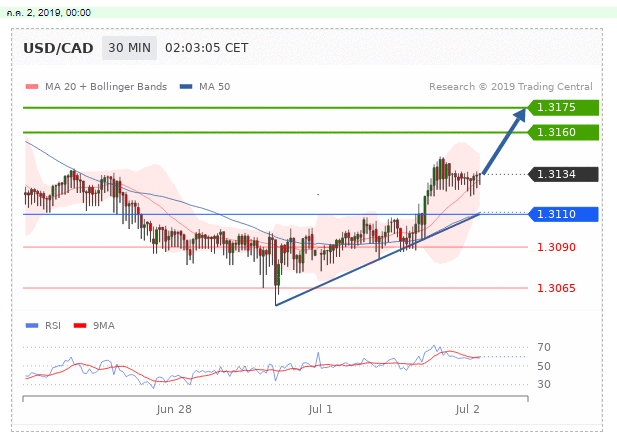The height and width of the screenshot is (439, 617).
Task: Click the 9MA red legend swatch
Action: click(x=80, y=325)
